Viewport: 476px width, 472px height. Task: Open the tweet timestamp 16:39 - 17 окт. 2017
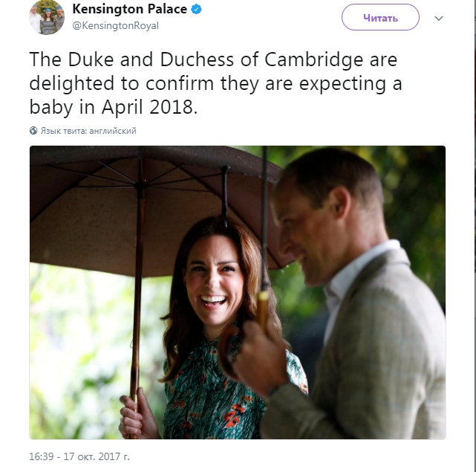79,456
